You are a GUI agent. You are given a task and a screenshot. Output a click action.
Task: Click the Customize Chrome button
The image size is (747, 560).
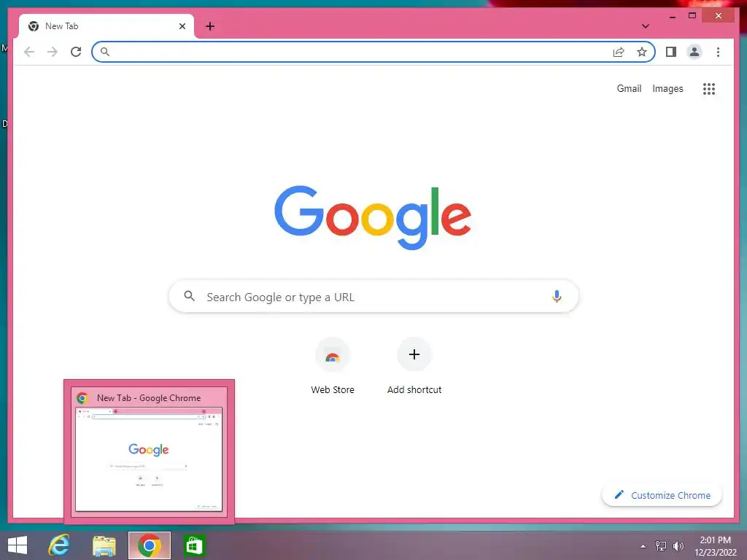[x=662, y=495]
